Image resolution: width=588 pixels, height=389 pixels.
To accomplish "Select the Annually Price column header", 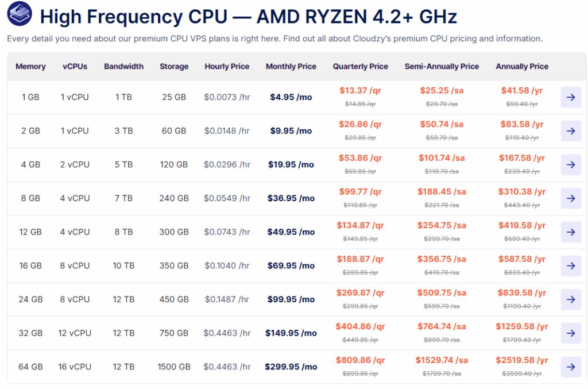I will coord(522,67).
